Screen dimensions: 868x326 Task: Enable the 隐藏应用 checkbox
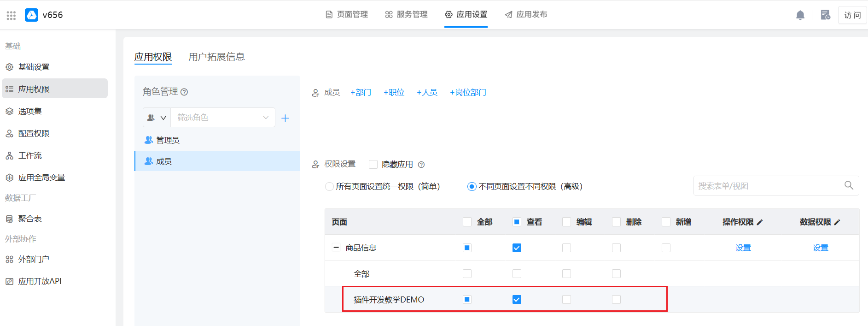point(373,165)
